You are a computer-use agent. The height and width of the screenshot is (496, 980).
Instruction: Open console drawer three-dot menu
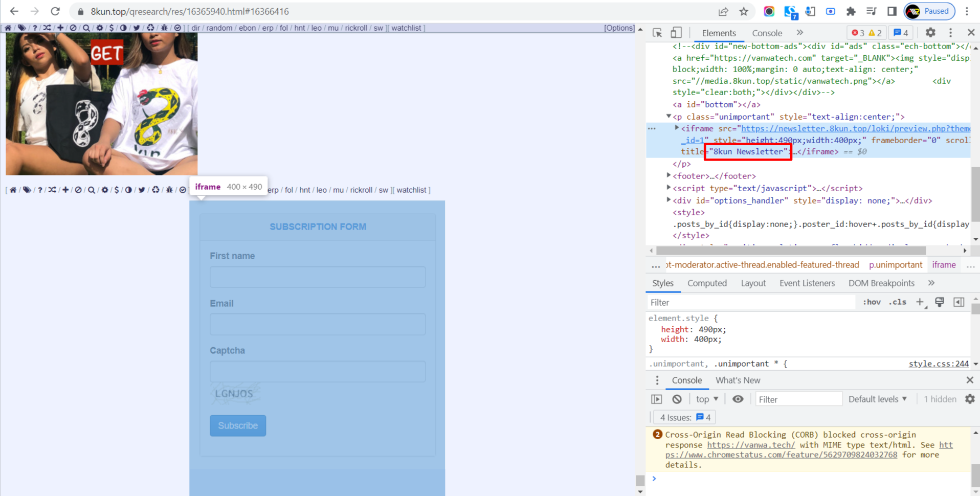(x=657, y=380)
